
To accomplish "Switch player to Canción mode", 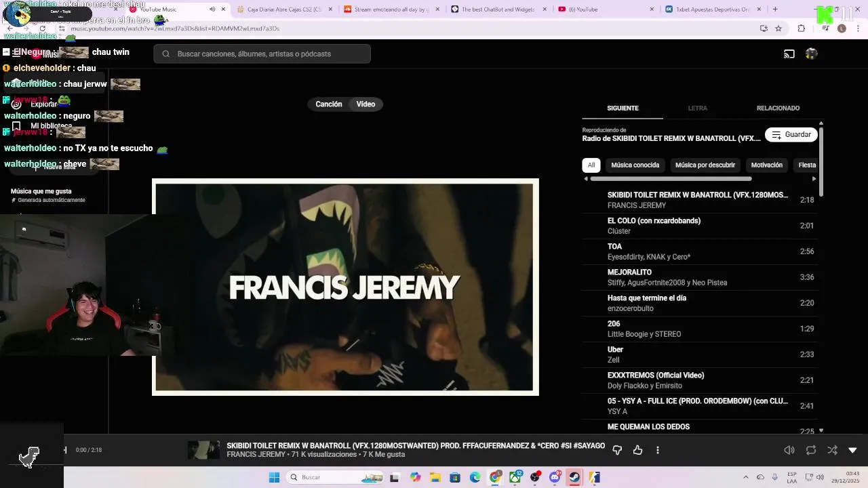I will click(x=329, y=104).
